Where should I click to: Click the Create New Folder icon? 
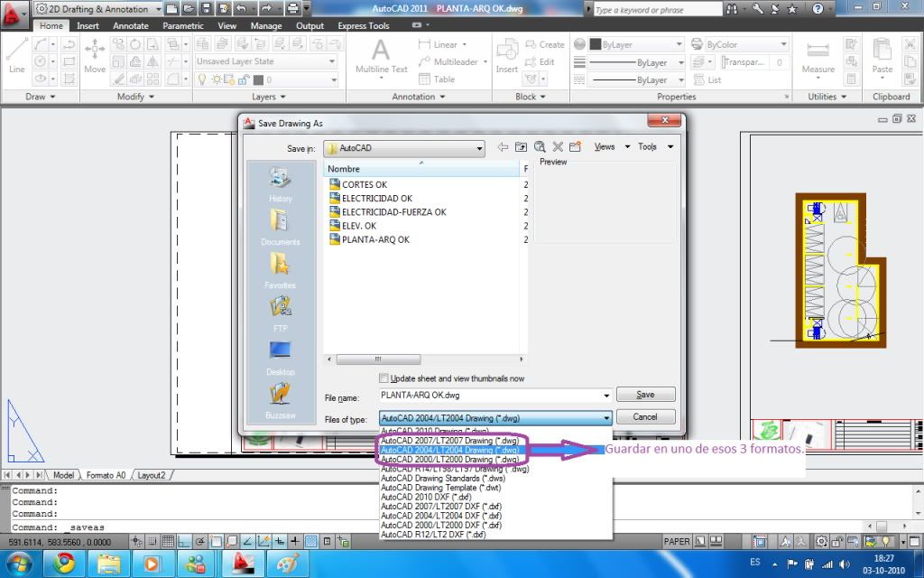[x=575, y=147]
